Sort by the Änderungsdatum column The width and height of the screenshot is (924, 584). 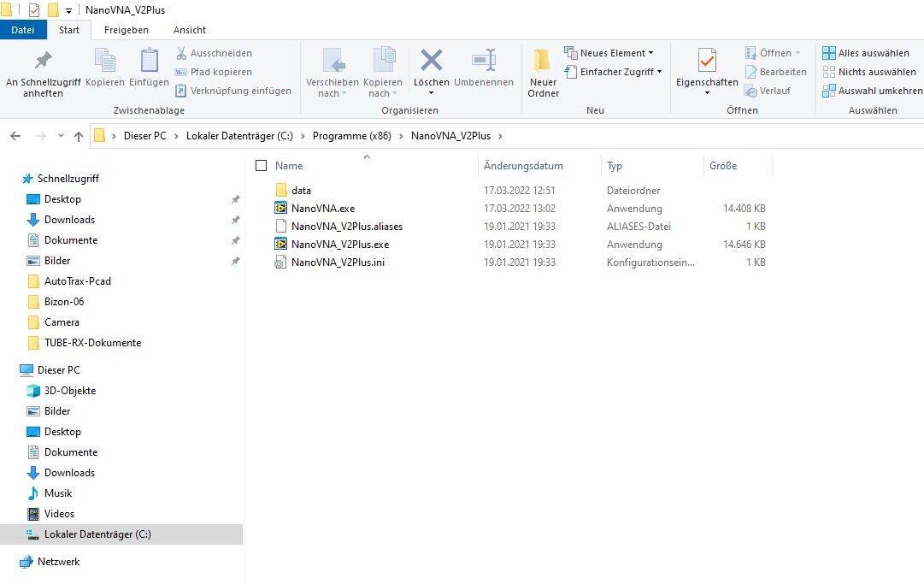coord(523,166)
